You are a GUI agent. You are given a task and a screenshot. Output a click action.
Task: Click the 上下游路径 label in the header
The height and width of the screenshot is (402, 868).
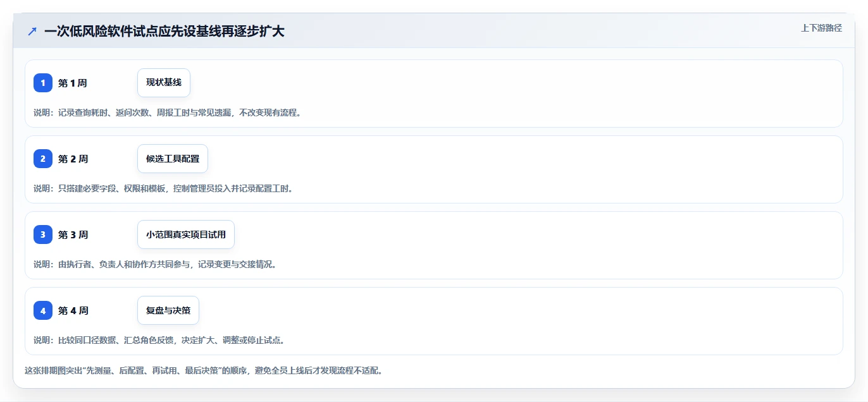click(821, 28)
